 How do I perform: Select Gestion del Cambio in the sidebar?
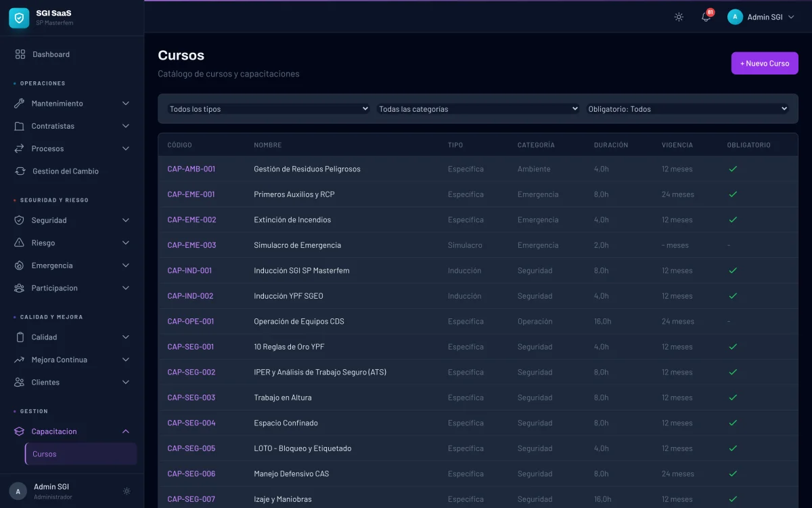pos(65,171)
